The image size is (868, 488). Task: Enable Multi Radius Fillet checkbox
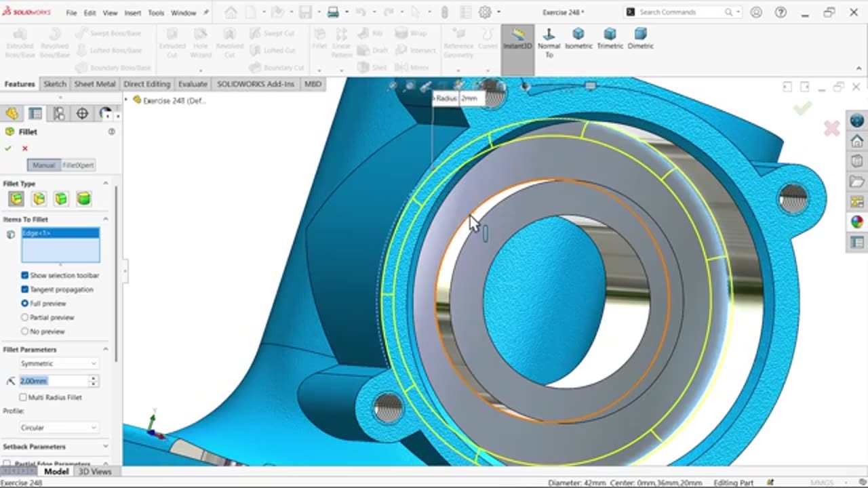(23, 397)
